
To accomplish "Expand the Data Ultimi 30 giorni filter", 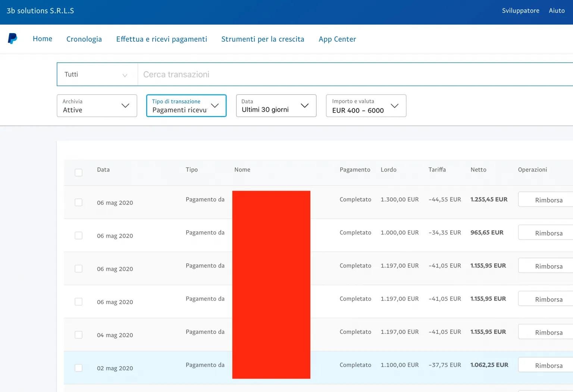I will (276, 106).
